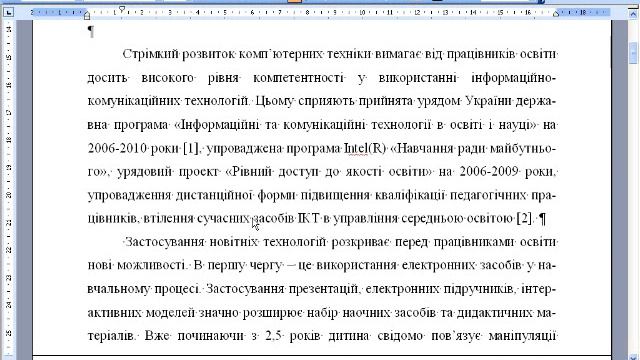Screen dimensions: 640x360
Task: Click the word "презентацій"
Action: coord(324,289)
